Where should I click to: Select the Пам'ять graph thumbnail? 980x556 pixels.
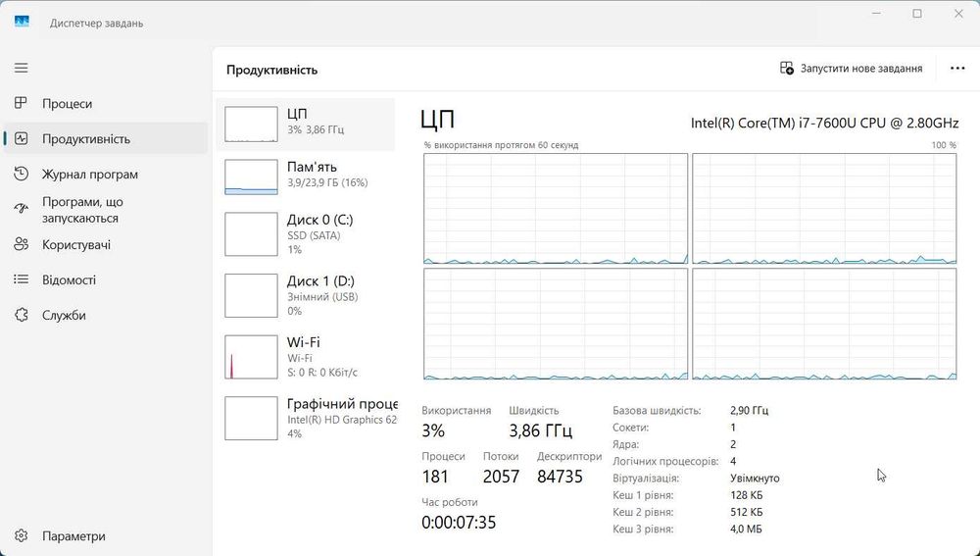click(x=251, y=177)
